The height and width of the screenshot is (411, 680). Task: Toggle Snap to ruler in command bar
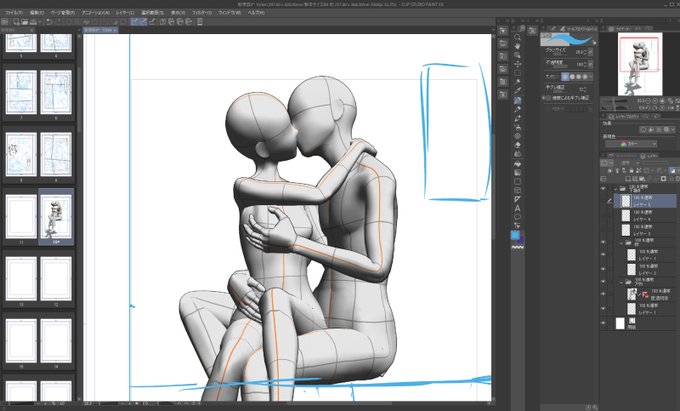point(135,22)
